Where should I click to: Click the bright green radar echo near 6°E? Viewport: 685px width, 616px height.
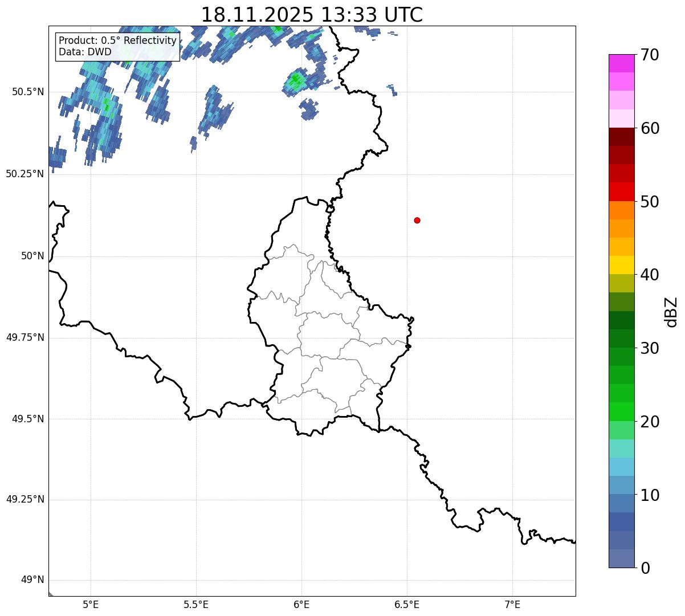tap(295, 80)
